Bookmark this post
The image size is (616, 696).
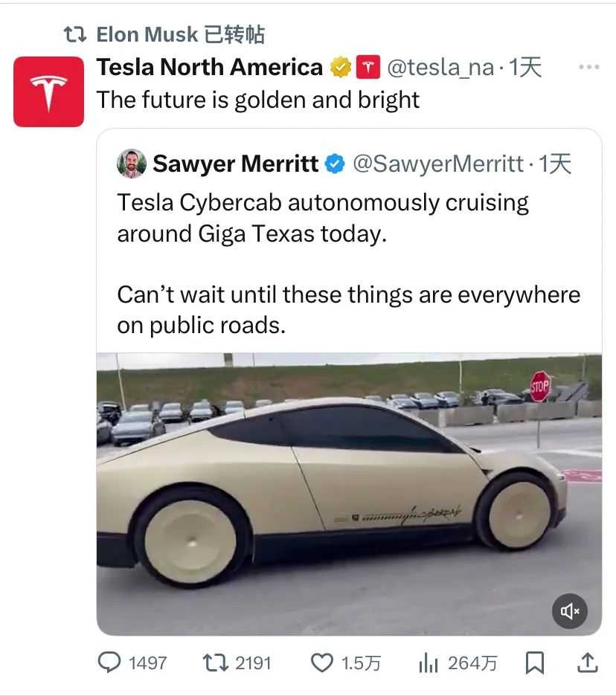coord(535,663)
